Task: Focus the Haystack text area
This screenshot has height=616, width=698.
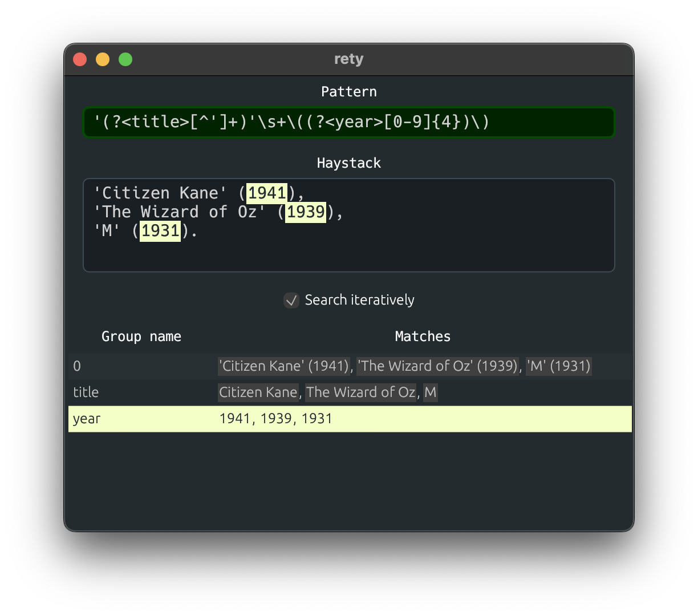Action: tap(349, 225)
